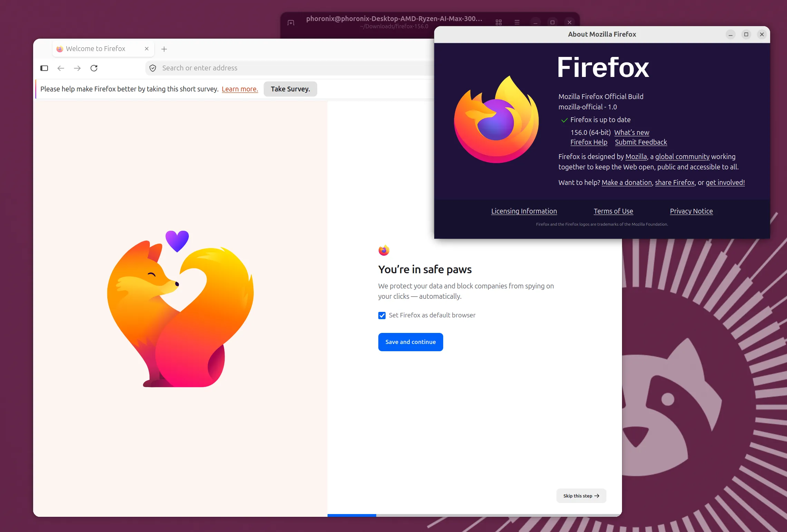Click the fox with heart illustration
This screenshot has width=787, height=532.
point(180,309)
